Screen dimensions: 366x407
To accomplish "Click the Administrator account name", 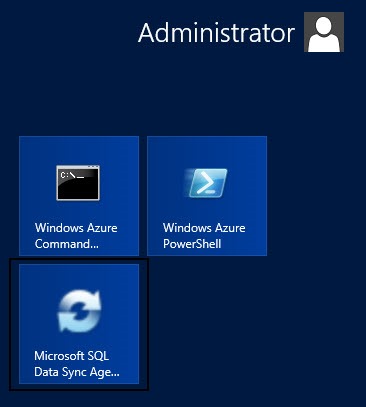I will (x=216, y=33).
